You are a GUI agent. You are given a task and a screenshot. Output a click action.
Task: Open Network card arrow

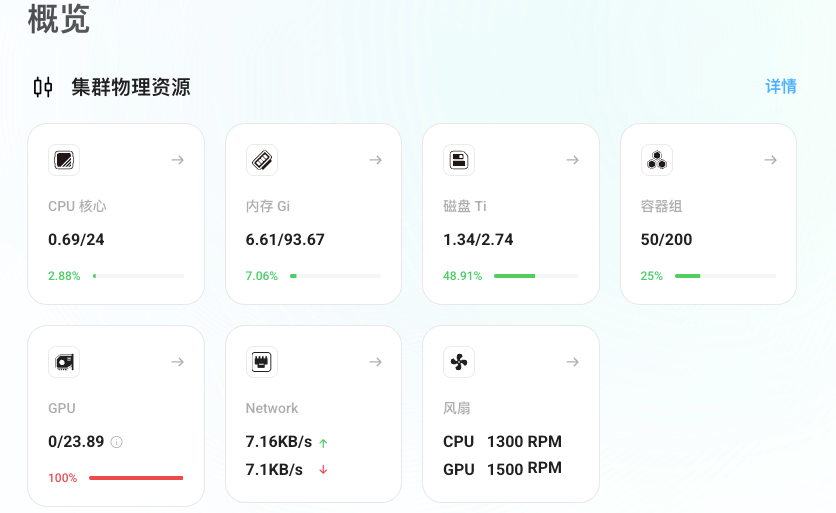tap(375, 362)
